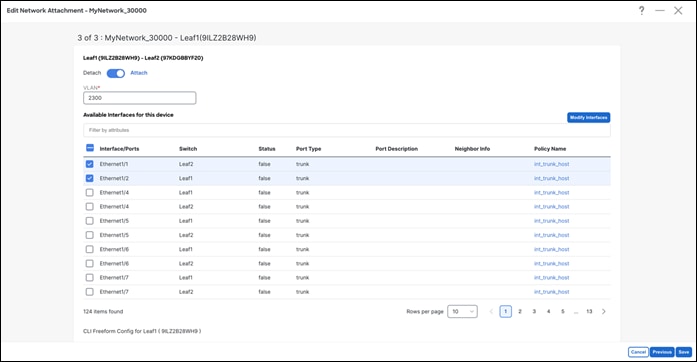Check Ethernet1/6 on Leaf2
Image resolution: width=697 pixels, height=362 pixels.
90,264
